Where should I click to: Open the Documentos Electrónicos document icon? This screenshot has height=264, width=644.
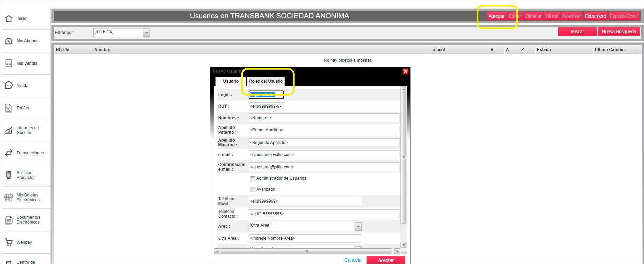click(x=9, y=220)
